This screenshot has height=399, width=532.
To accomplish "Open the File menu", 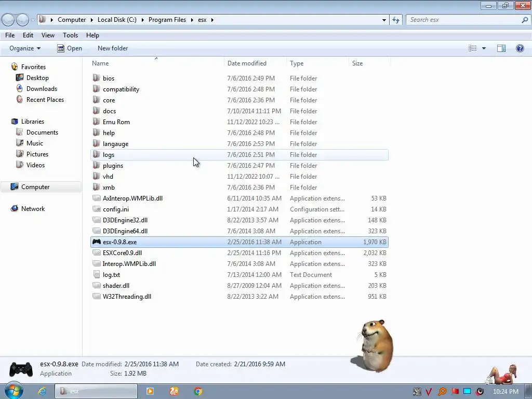I will pos(10,35).
